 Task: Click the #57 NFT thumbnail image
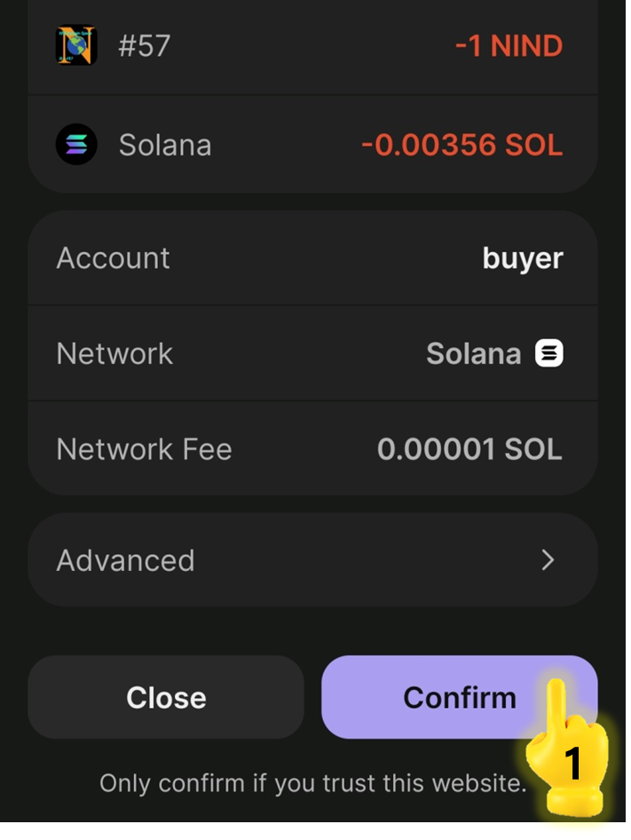point(76,46)
